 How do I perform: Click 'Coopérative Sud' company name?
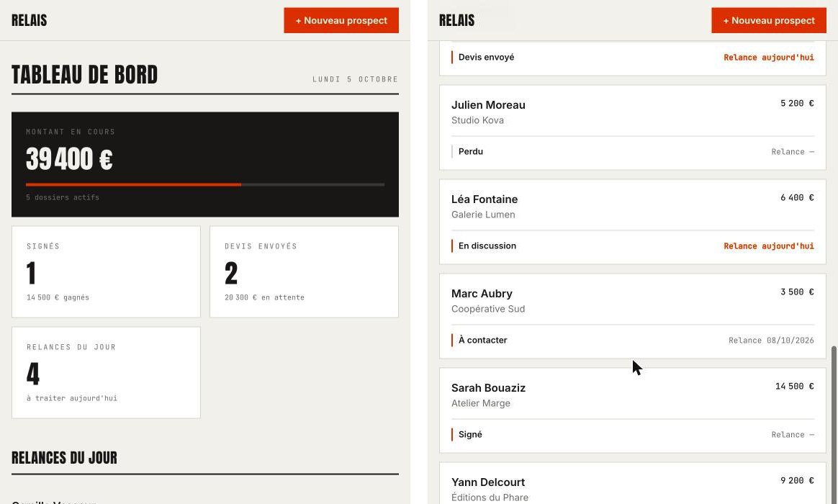(488, 309)
